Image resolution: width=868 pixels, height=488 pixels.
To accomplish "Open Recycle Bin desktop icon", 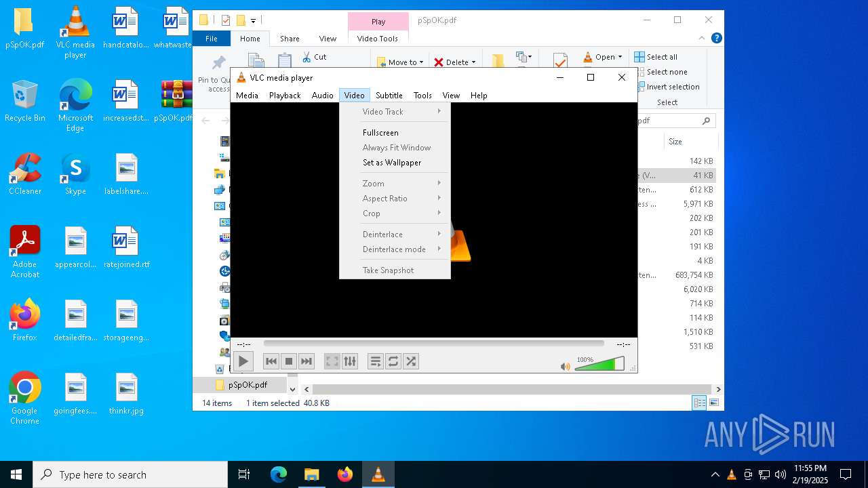I will click(25, 101).
